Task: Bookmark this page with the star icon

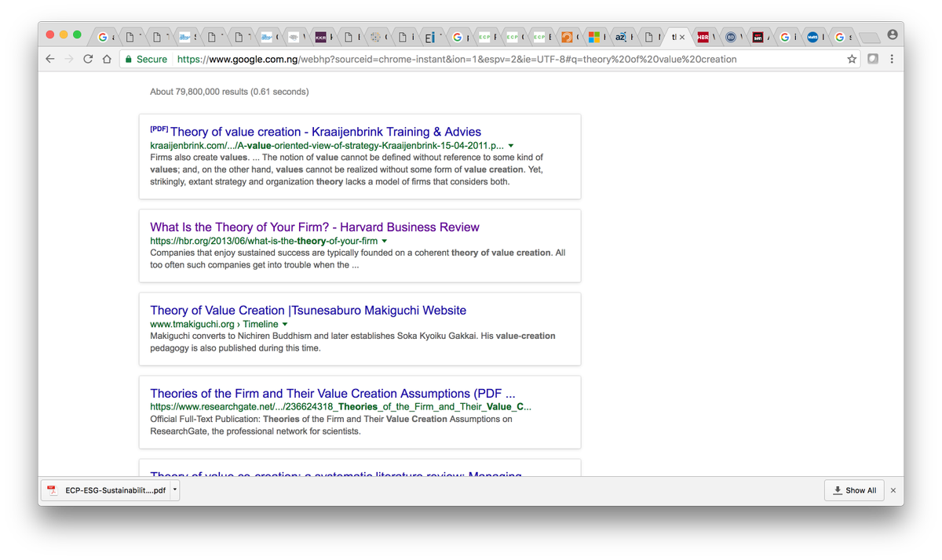Action: pyautogui.click(x=852, y=59)
